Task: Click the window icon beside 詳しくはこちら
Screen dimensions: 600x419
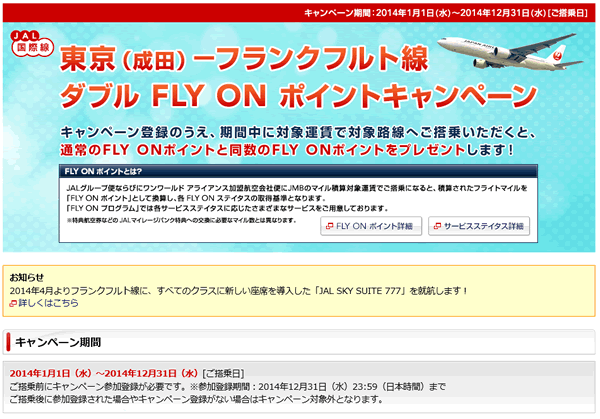Action: [12, 302]
